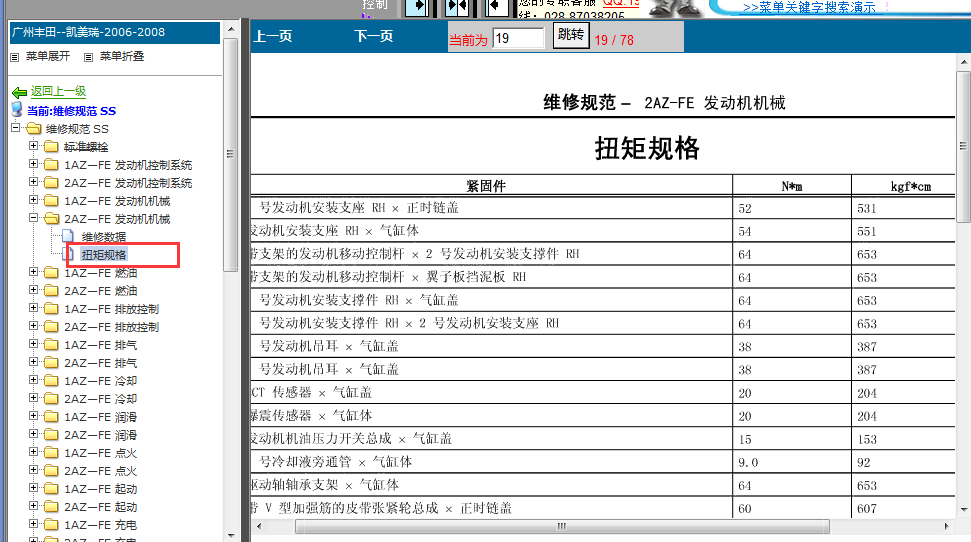
Task: Collapse the 维修规范 SS root node
Action: 15,128
